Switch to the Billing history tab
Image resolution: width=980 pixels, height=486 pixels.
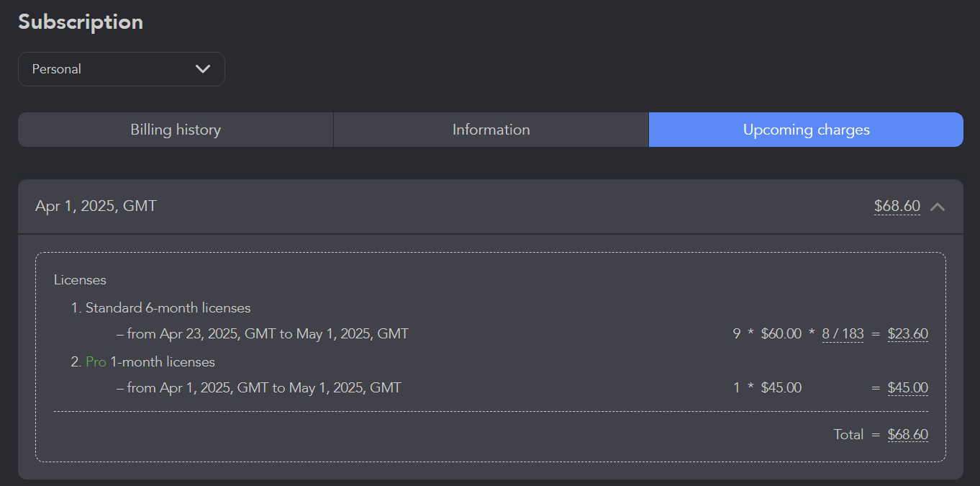tap(176, 130)
